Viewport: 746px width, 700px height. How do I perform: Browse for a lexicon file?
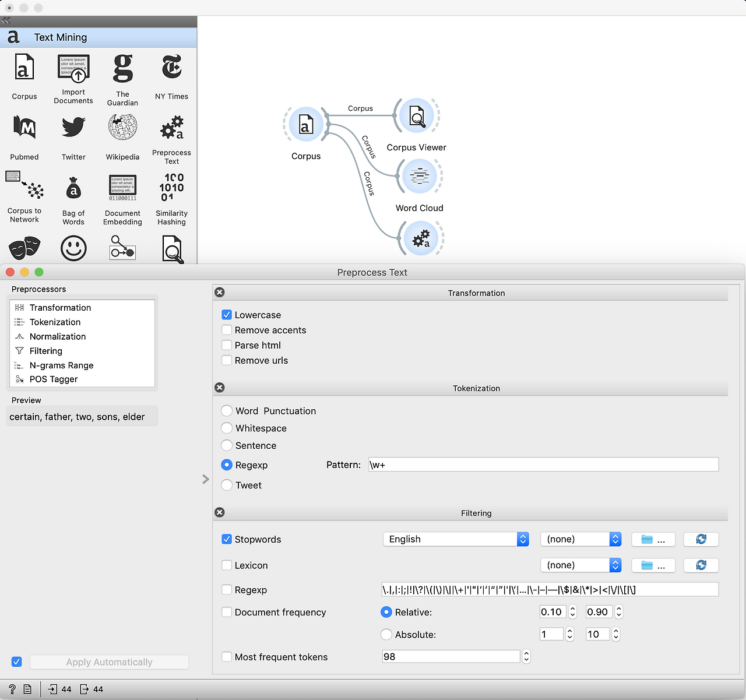[653, 565]
